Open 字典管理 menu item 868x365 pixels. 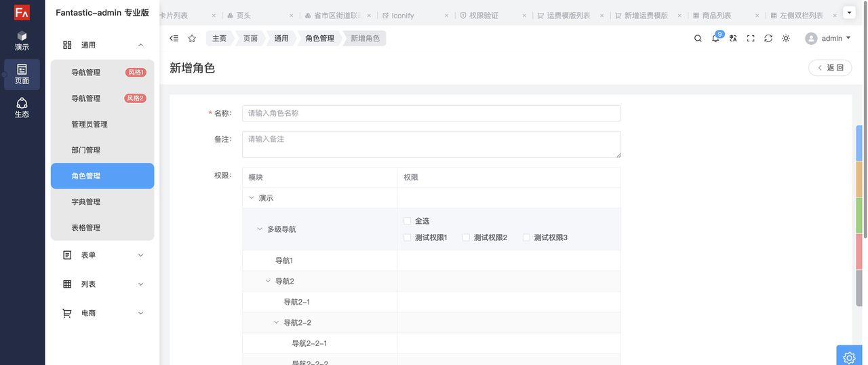[x=102, y=201]
